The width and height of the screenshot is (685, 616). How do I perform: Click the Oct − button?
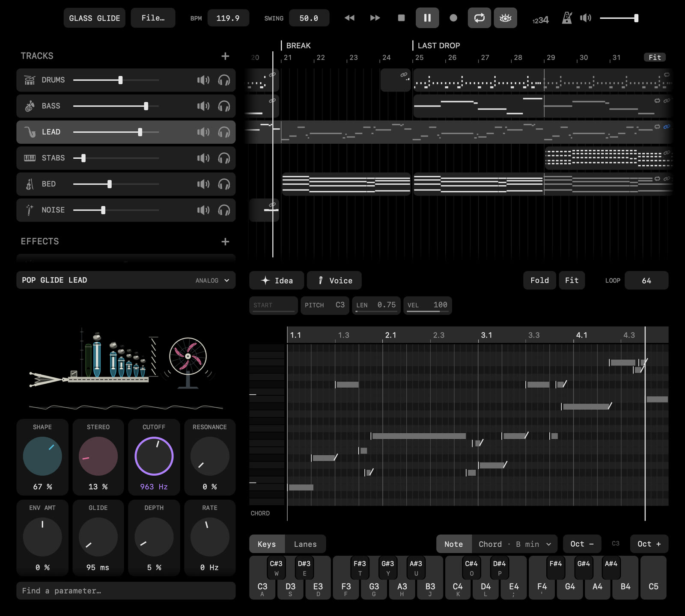(582, 544)
